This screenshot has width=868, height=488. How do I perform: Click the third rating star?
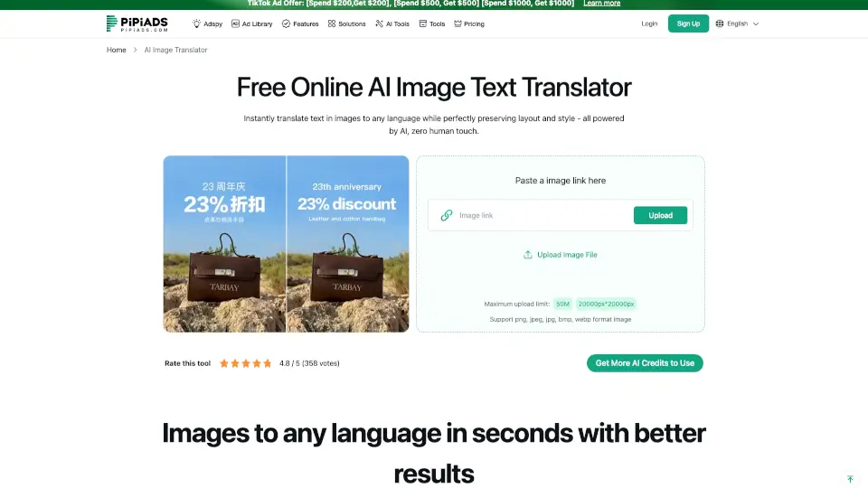point(245,363)
